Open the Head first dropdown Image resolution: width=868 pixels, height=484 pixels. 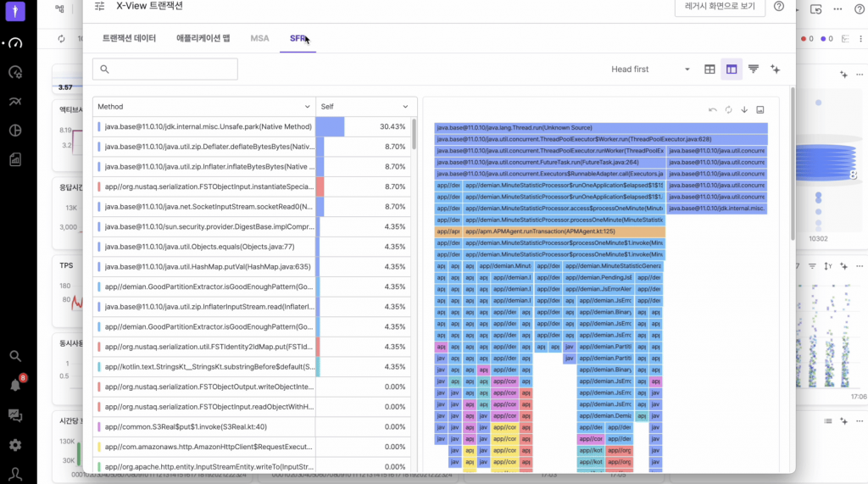[x=650, y=70]
